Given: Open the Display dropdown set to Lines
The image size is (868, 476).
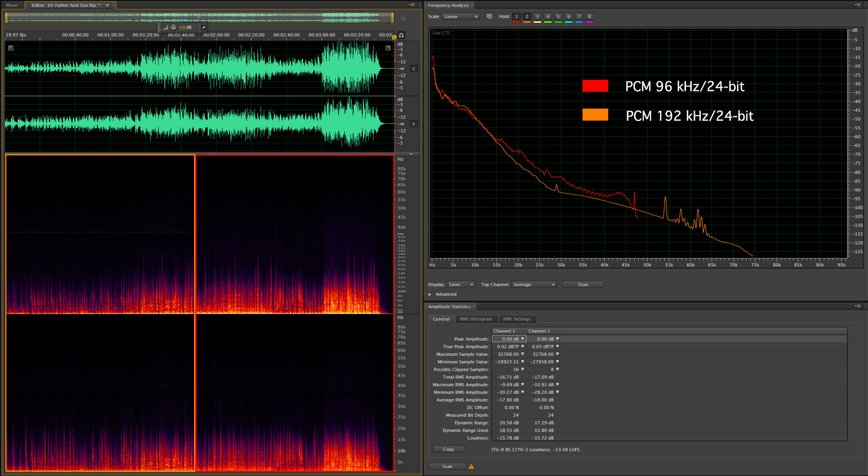Looking at the screenshot, I should click(x=461, y=284).
